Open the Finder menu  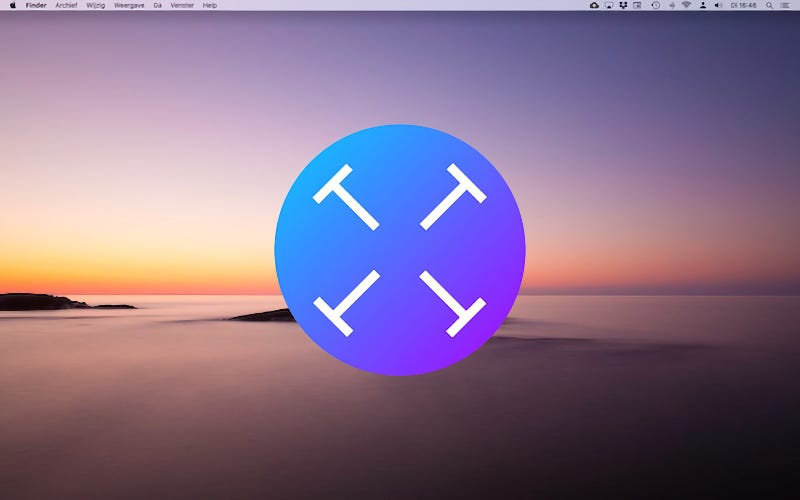click(36, 5)
